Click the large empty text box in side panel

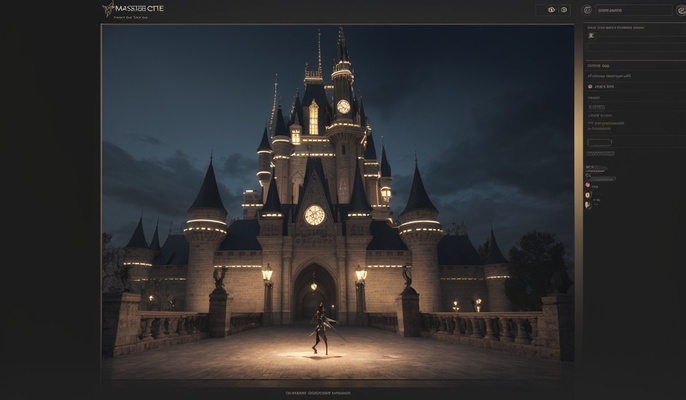coord(636,49)
